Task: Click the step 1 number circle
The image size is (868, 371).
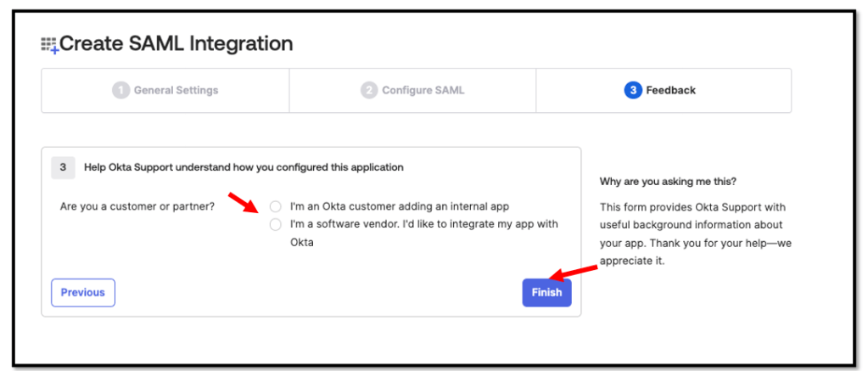Action: tap(121, 91)
